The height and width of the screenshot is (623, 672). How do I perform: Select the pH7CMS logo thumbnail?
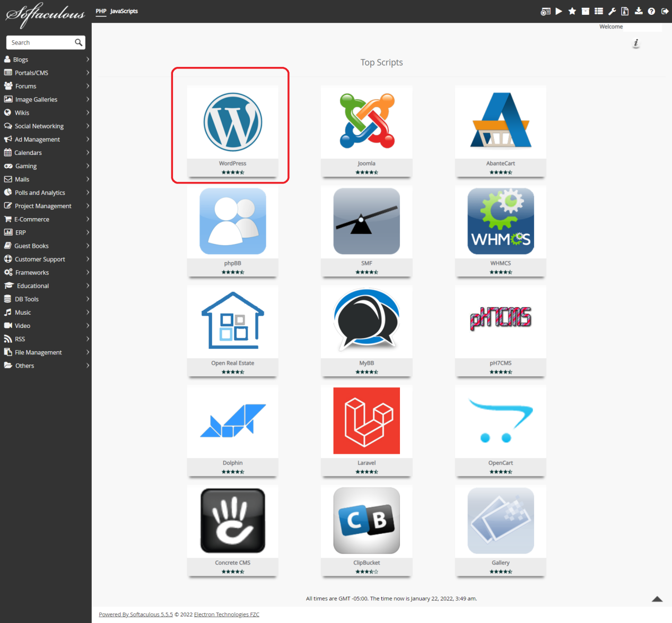click(x=501, y=318)
